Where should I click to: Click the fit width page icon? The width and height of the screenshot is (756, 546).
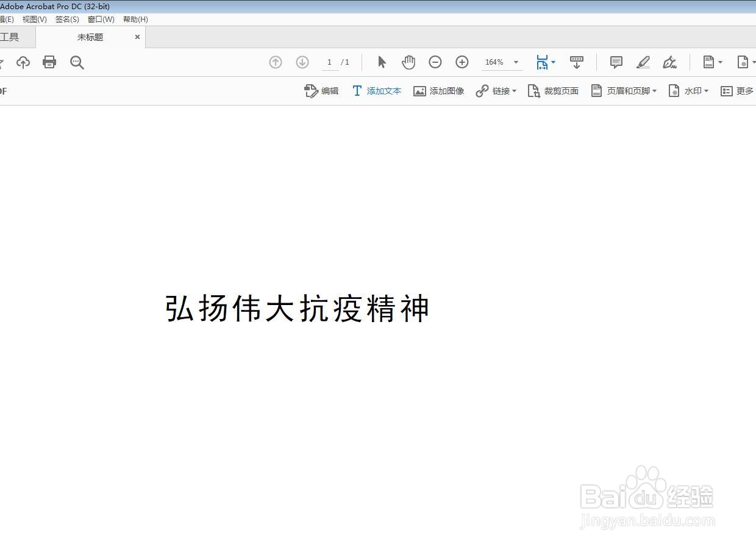click(x=542, y=62)
